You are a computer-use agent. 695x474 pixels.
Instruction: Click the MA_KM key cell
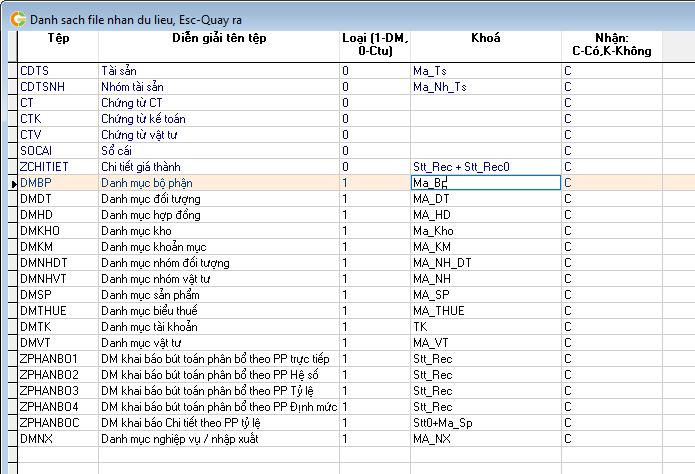pyautogui.click(x=486, y=247)
